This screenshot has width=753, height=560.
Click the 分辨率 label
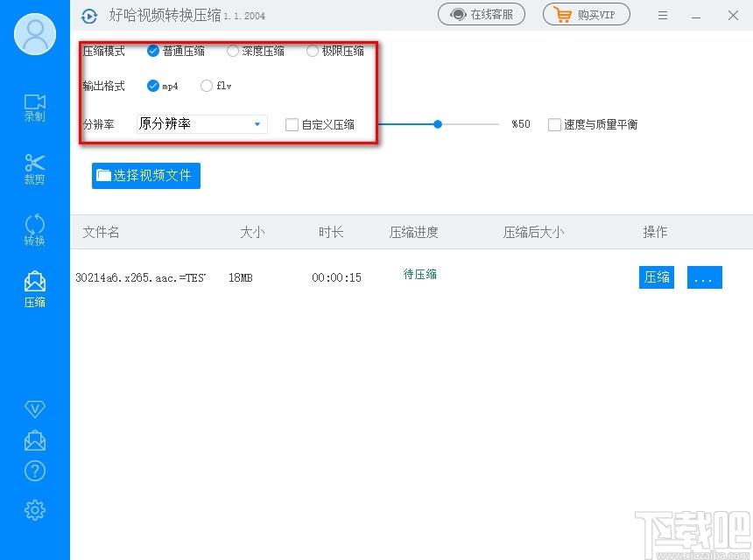pos(98,125)
